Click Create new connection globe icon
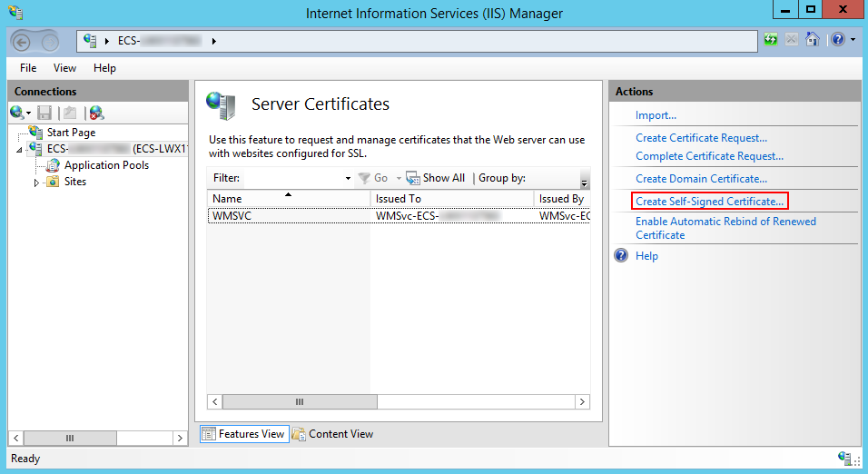 tap(16, 113)
